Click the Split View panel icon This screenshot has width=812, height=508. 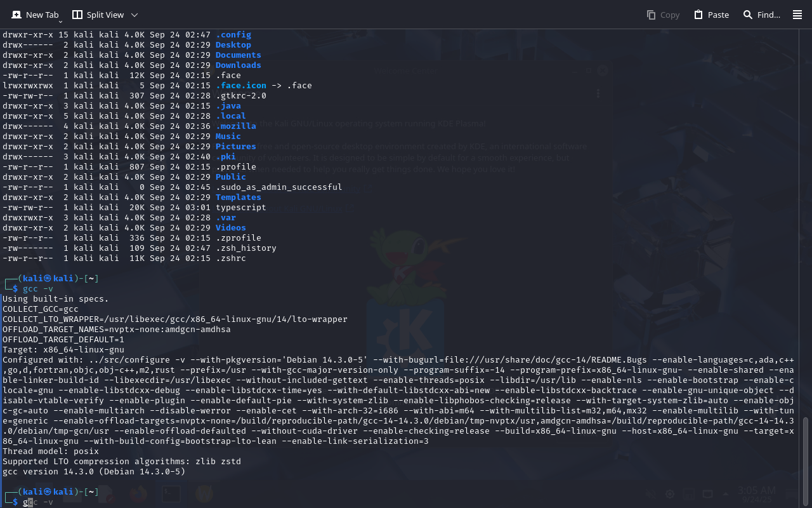pyautogui.click(x=77, y=15)
